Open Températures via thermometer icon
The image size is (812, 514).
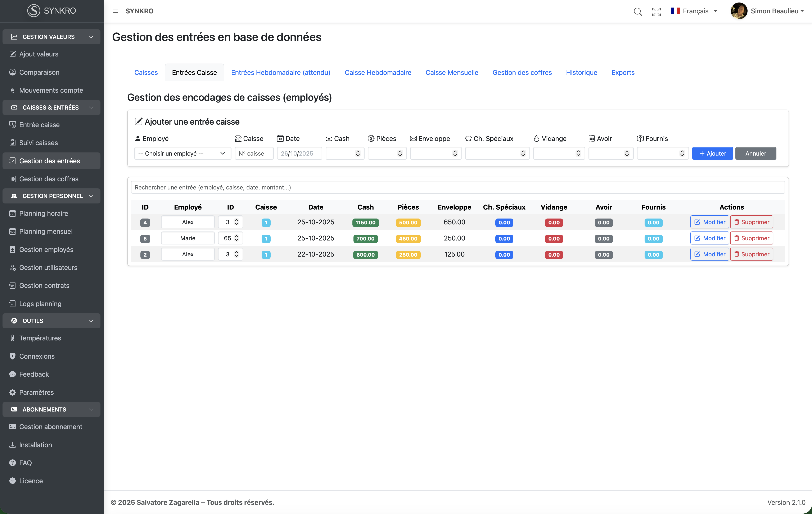click(x=13, y=338)
